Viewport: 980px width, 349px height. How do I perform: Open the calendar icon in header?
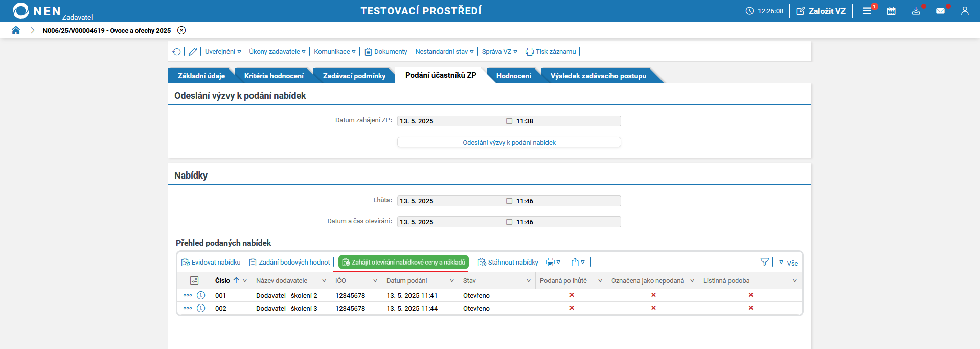[892, 11]
